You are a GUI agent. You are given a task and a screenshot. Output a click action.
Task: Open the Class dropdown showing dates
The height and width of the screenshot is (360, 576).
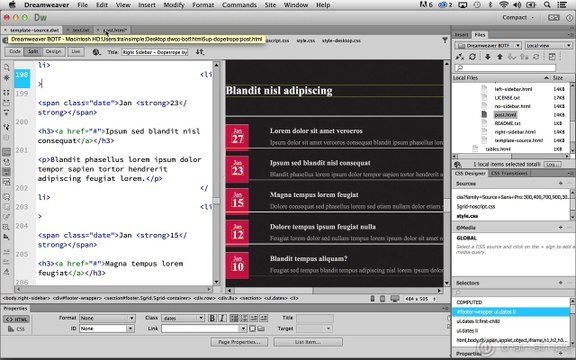tap(182, 318)
